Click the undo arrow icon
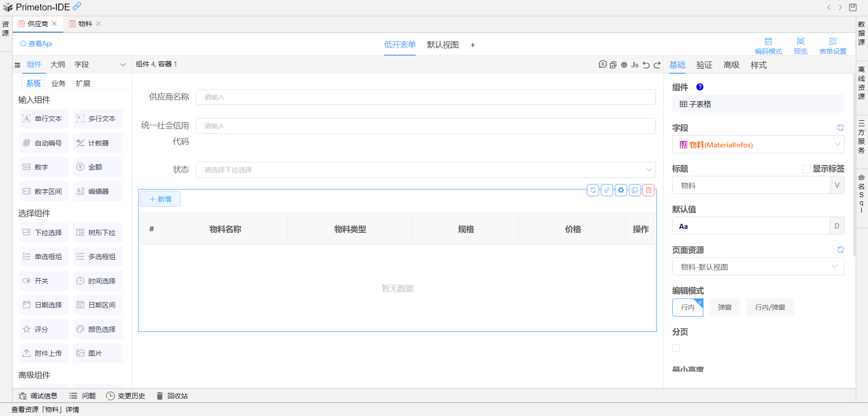The height and width of the screenshot is (416, 868). point(646,65)
